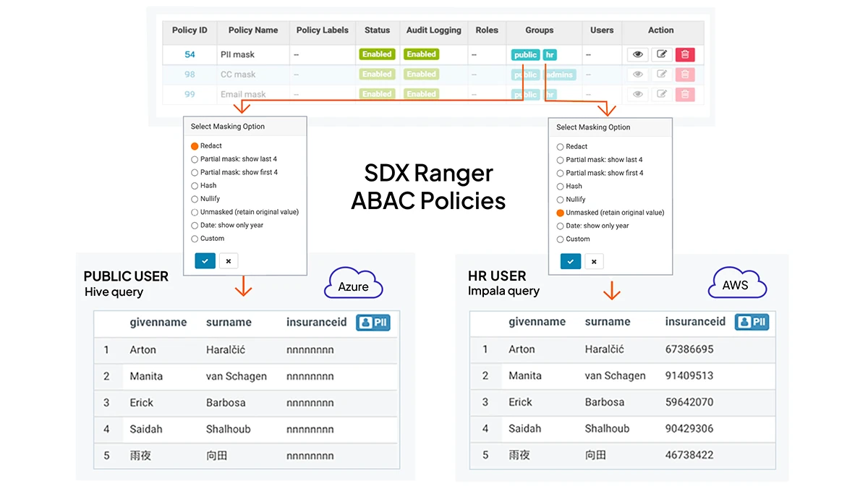View the CC mask policy details
This screenshot has width=868, height=489.
coord(637,74)
